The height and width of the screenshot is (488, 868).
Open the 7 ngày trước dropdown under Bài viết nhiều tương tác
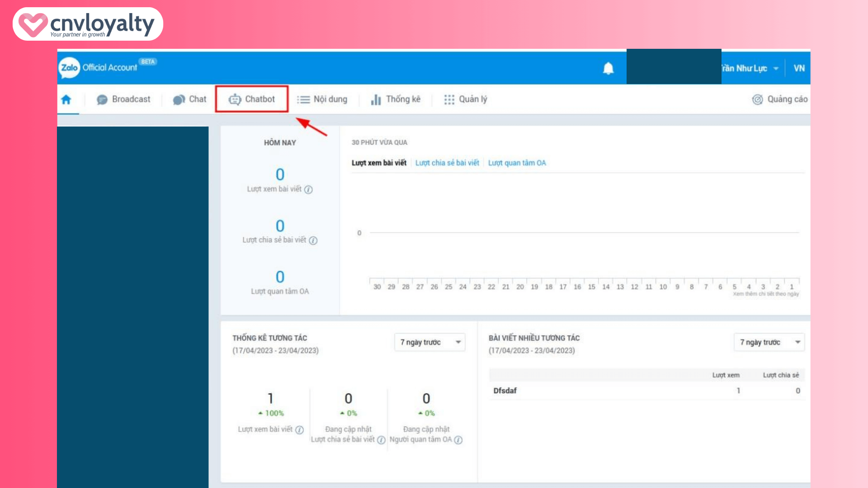click(769, 342)
